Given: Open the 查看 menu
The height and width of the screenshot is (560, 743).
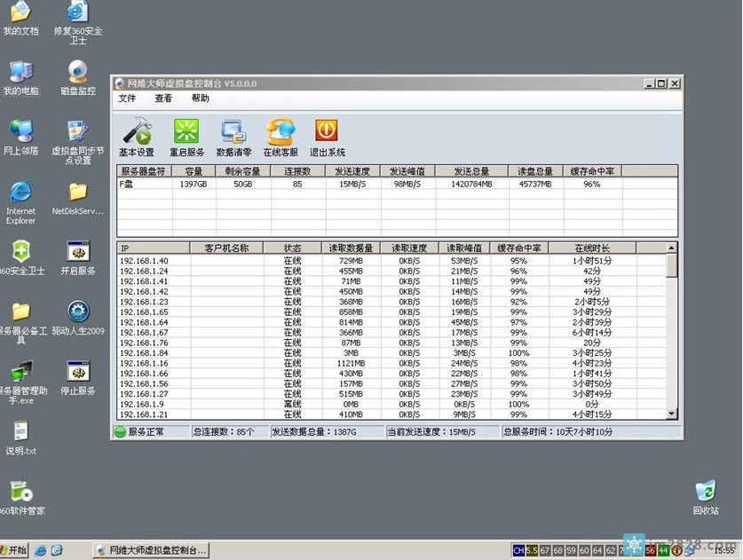Looking at the screenshot, I should pos(163,99).
